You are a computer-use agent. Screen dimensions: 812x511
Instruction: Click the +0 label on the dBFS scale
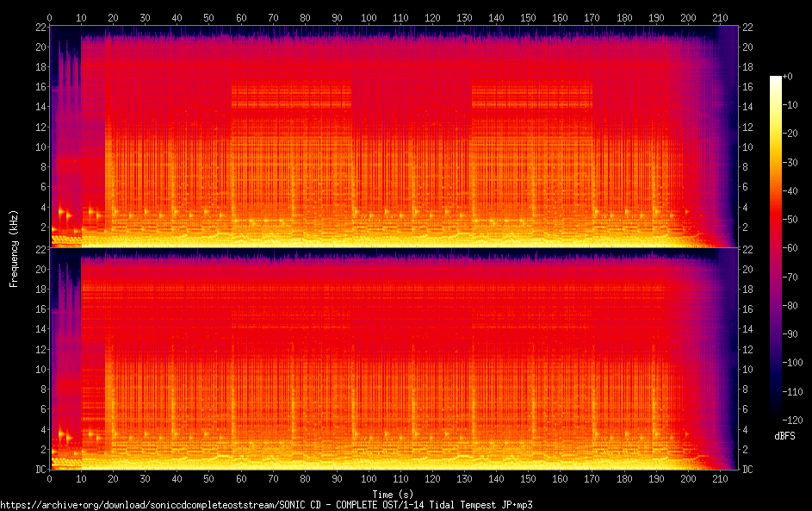pos(787,77)
